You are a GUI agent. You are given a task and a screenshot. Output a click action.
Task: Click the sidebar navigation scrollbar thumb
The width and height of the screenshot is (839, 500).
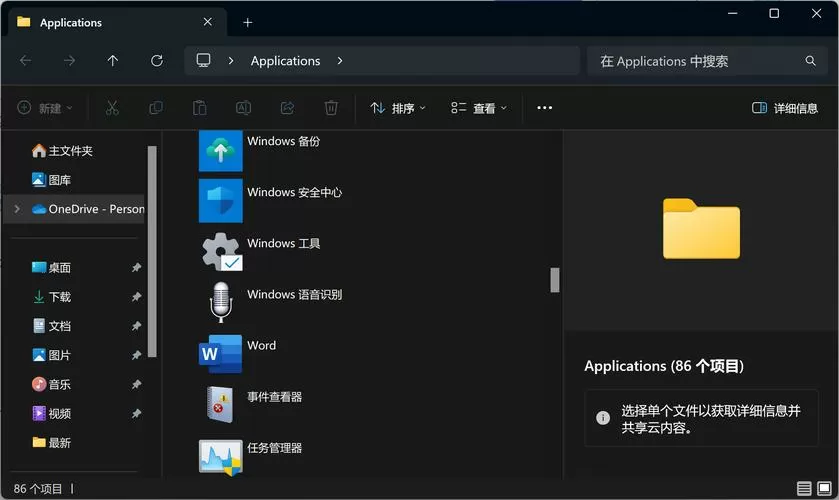click(152, 251)
